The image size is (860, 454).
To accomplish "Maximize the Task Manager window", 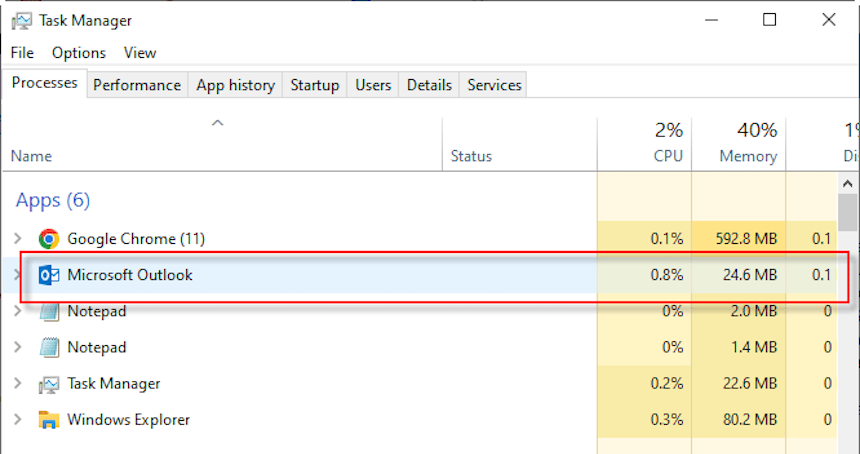I will tap(770, 20).
